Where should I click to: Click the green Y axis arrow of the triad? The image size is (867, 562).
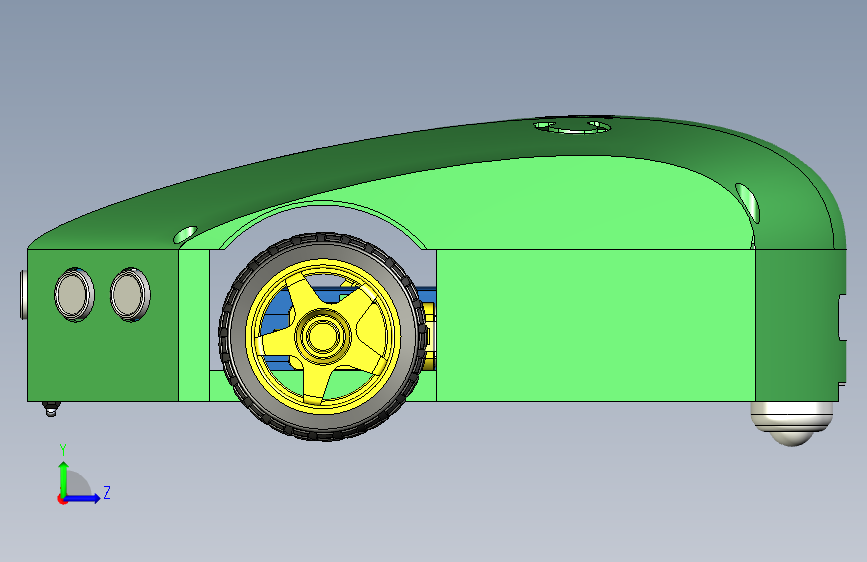[x=64, y=478]
